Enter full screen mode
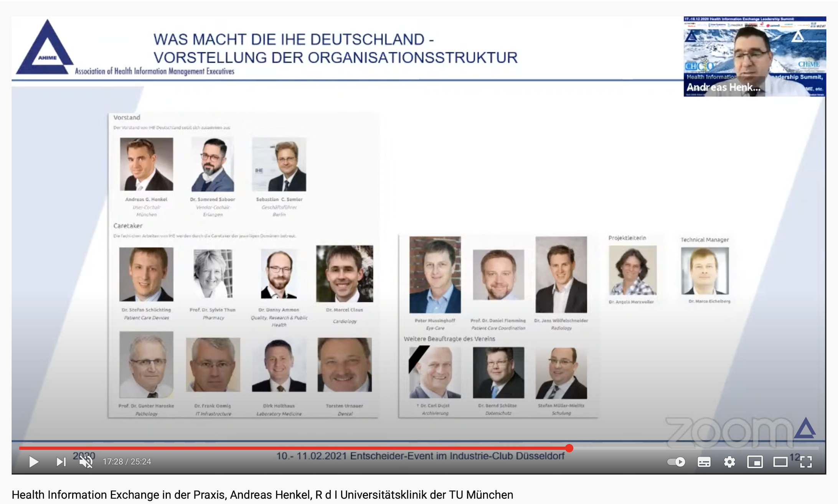 tap(806, 462)
